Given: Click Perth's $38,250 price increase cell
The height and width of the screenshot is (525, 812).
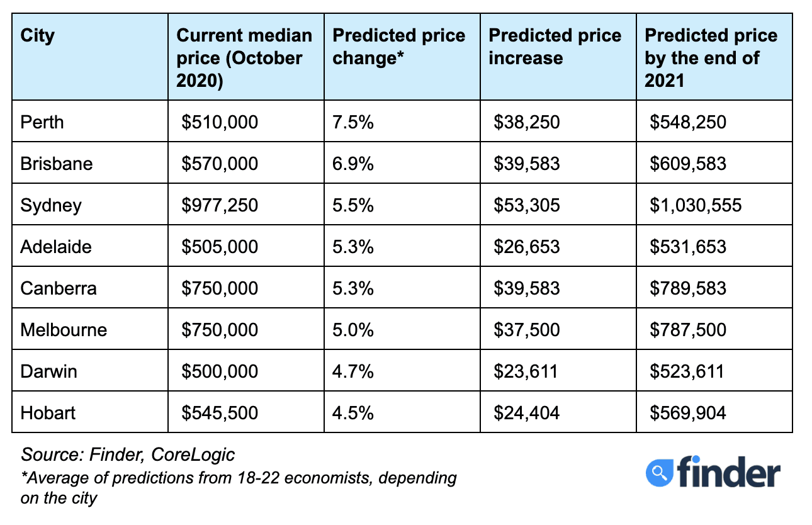Looking at the screenshot, I should (x=526, y=121).
